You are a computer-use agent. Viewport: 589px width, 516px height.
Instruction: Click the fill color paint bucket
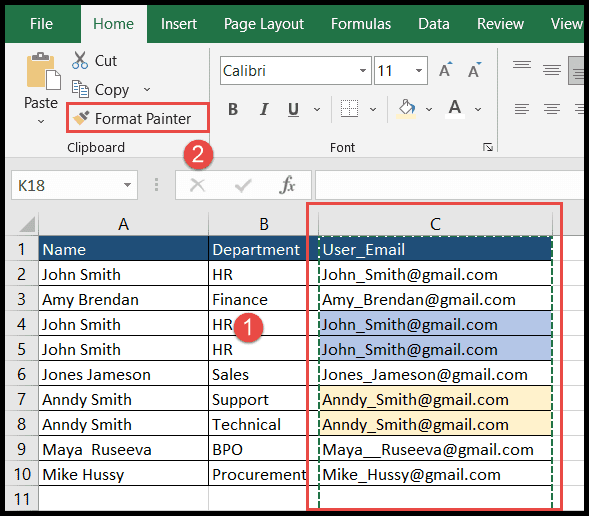click(406, 109)
